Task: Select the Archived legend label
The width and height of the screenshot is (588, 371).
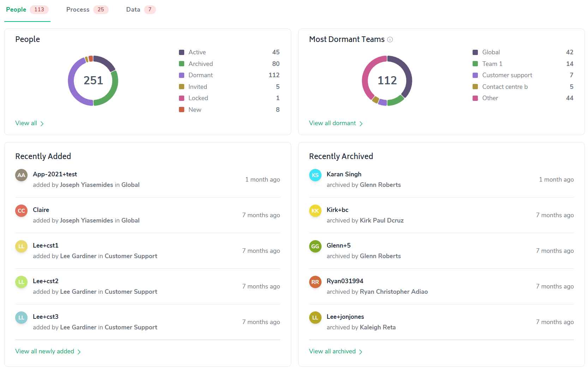Action: point(200,64)
